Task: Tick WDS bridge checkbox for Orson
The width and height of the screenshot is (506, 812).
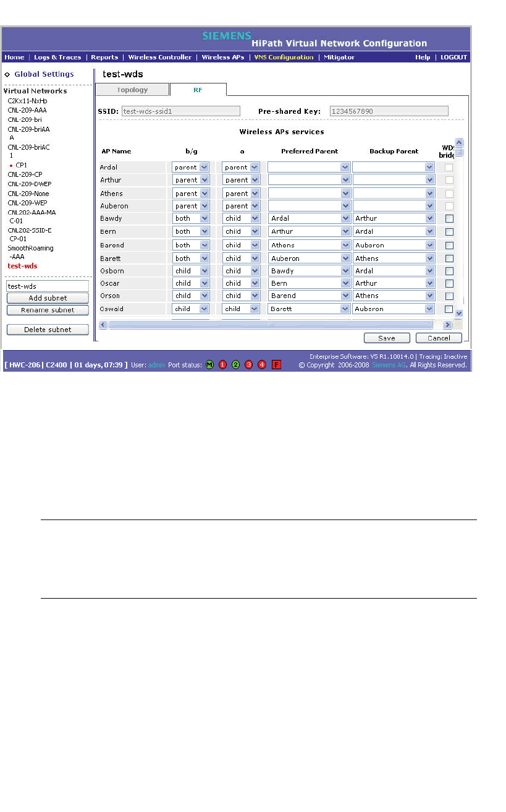Action: (x=449, y=296)
